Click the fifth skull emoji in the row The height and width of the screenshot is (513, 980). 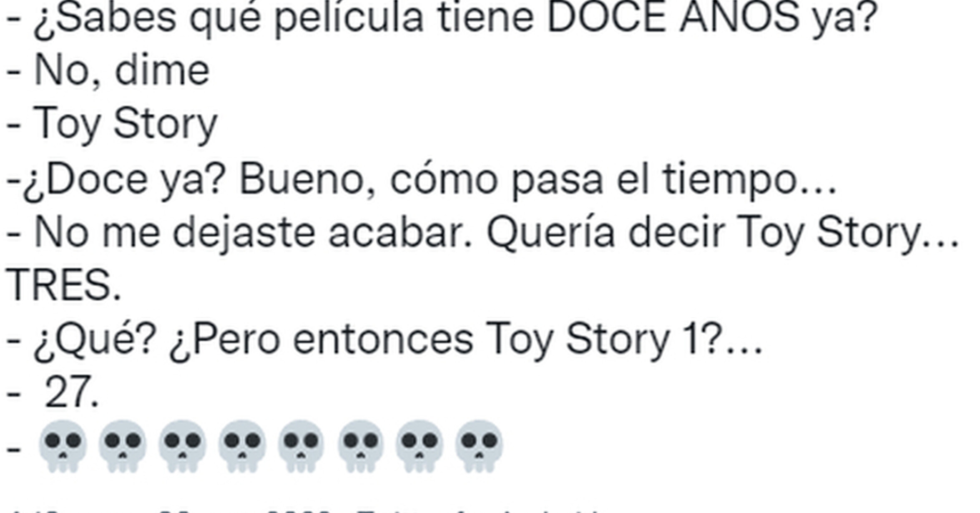coord(301,446)
